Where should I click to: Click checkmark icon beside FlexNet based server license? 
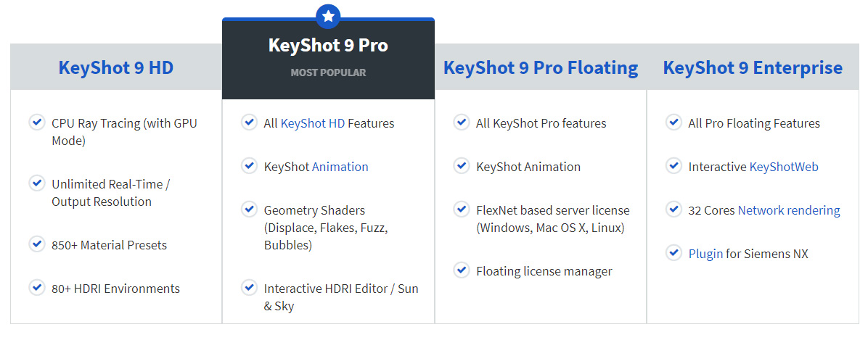click(x=461, y=210)
